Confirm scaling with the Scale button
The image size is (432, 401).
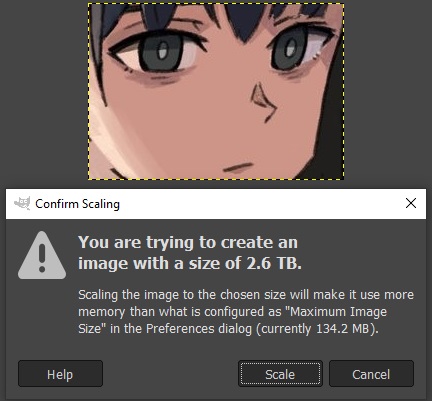(x=280, y=374)
